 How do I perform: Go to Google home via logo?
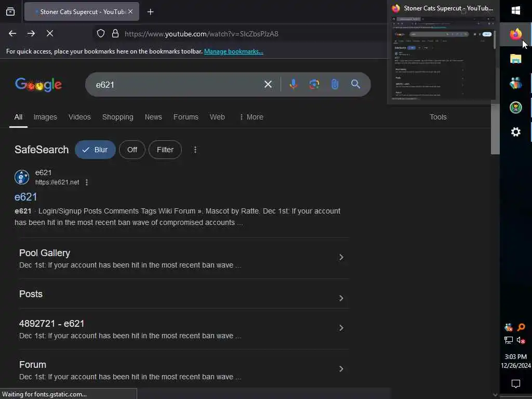click(x=38, y=85)
